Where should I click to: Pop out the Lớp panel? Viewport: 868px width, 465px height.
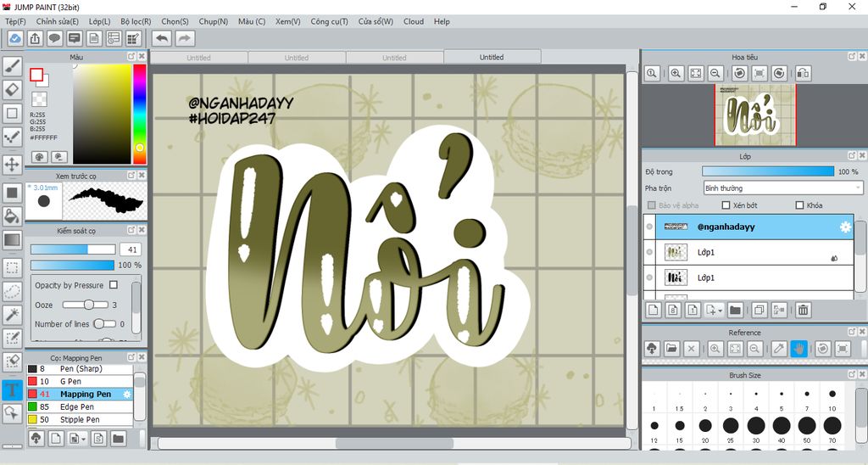(852, 156)
